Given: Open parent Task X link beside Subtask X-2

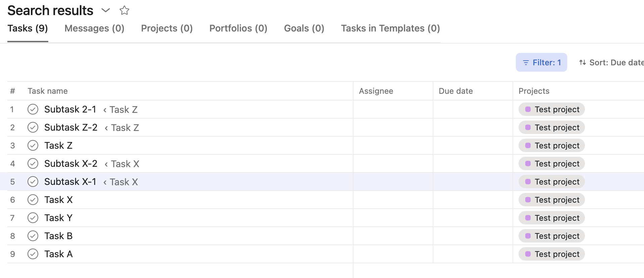Looking at the screenshot, I should point(125,164).
